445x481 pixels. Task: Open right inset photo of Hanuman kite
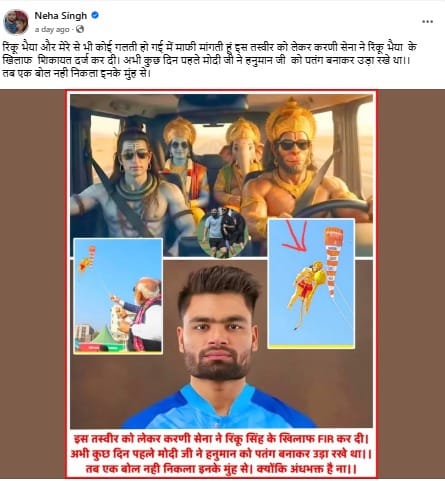click(311, 283)
